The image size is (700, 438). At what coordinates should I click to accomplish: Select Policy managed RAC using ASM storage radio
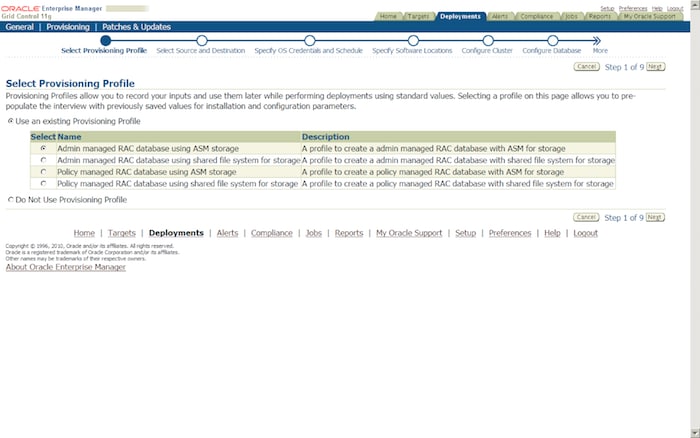43,171
